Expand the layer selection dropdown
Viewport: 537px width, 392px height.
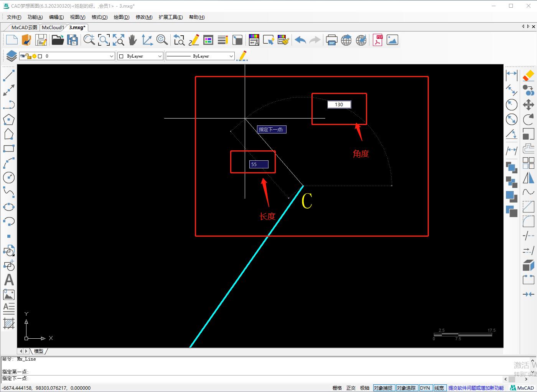coord(111,56)
